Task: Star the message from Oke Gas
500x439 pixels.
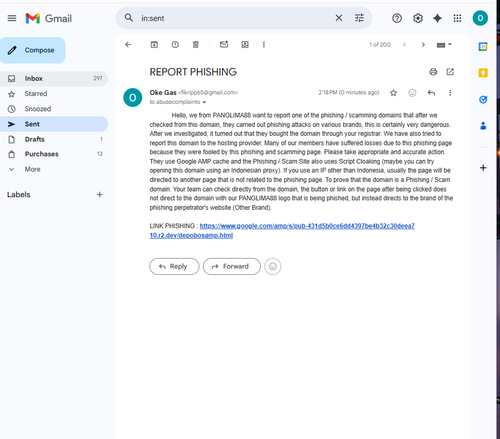Action: (x=393, y=93)
